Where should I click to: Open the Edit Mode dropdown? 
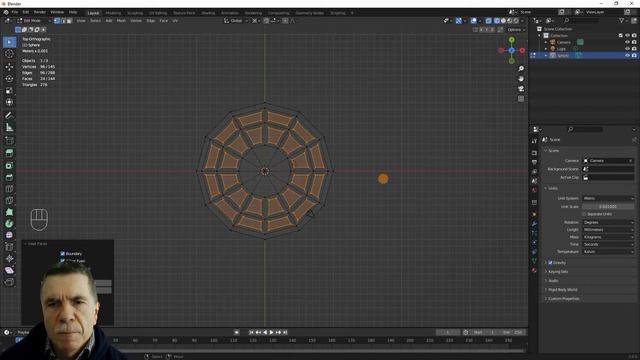pos(34,20)
